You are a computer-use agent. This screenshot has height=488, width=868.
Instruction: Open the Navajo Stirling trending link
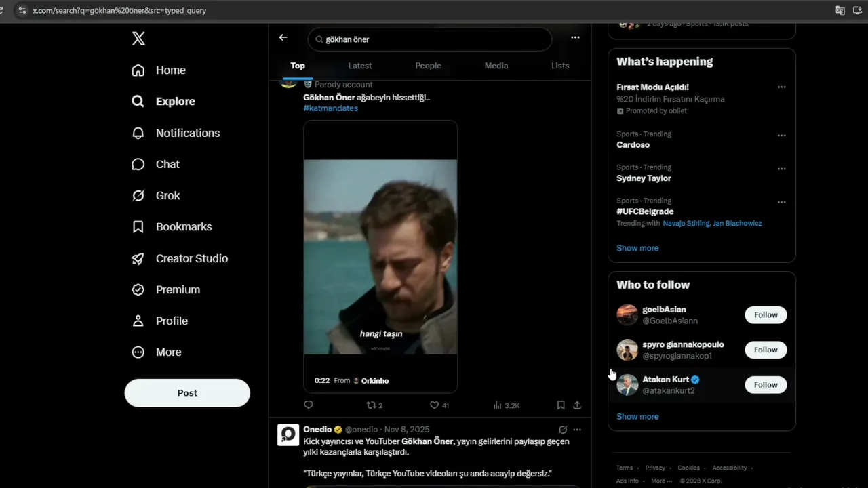click(686, 224)
